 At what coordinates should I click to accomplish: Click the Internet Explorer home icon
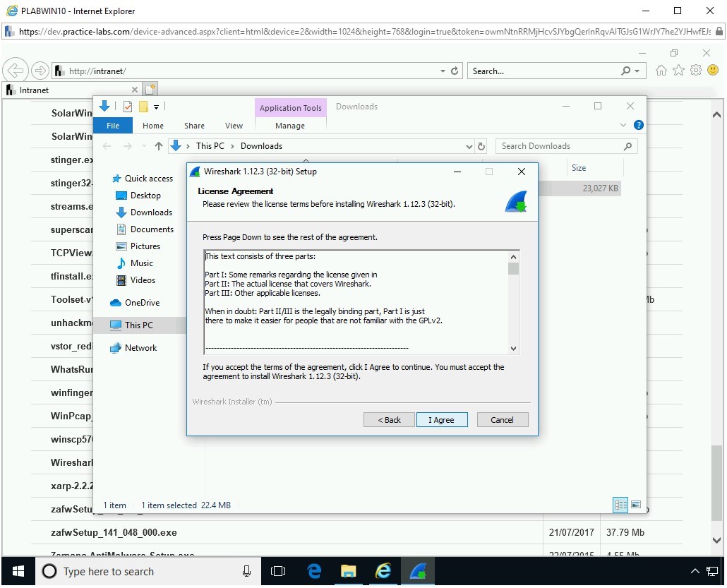(x=661, y=71)
